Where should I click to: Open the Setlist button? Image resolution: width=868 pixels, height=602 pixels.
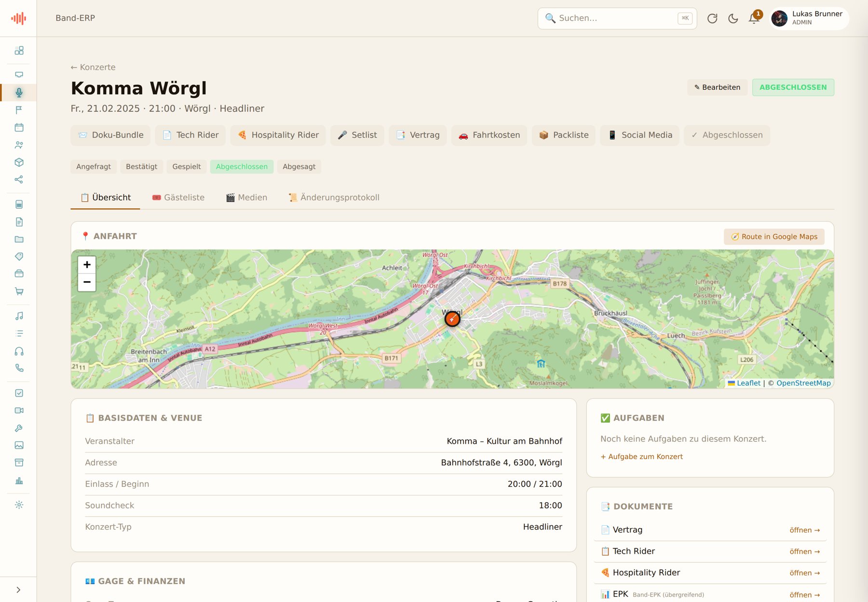point(357,135)
